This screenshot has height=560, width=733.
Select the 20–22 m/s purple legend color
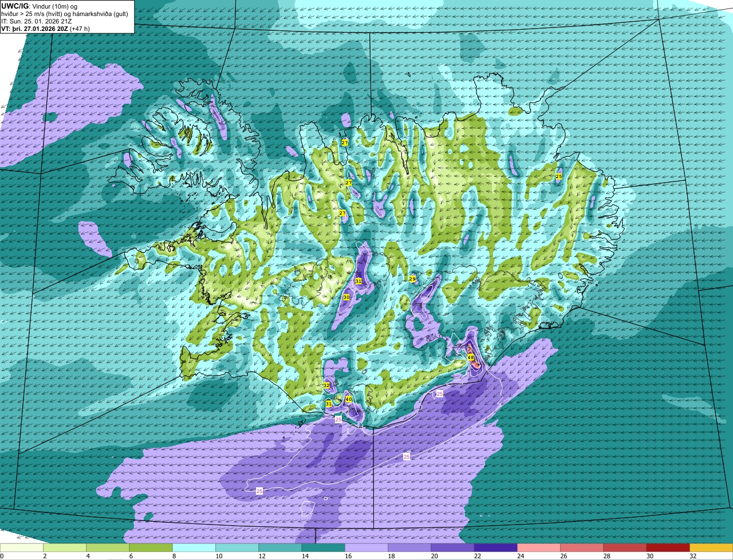pos(453,547)
